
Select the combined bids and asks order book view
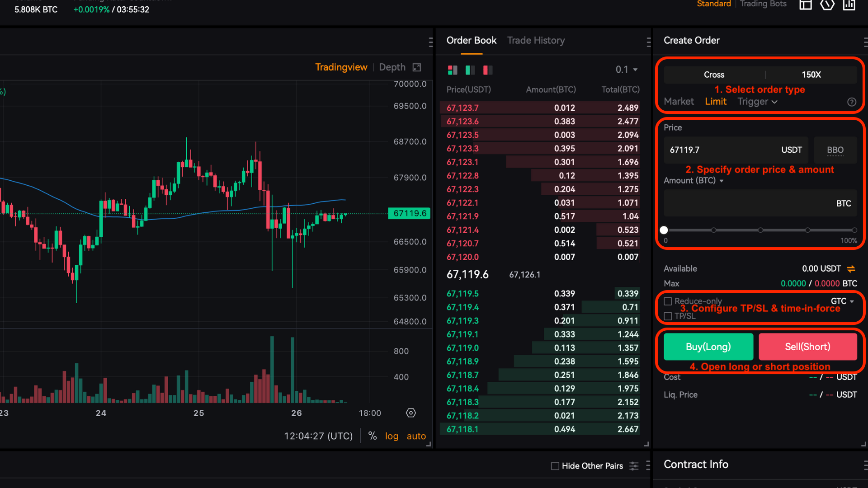[453, 70]
